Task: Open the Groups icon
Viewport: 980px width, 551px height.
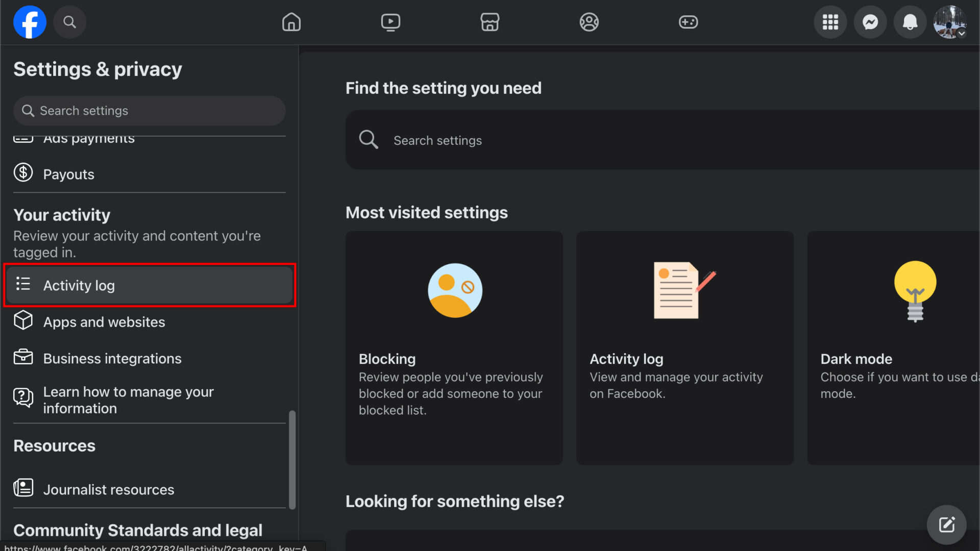Action: 589,22
